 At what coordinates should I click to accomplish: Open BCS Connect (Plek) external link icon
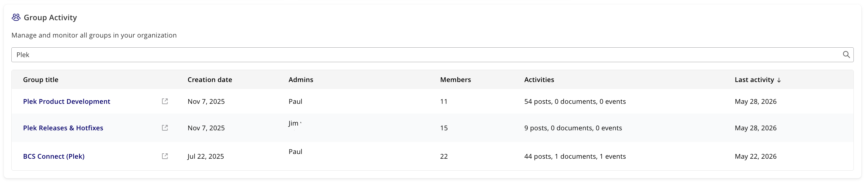coord(165,156)
